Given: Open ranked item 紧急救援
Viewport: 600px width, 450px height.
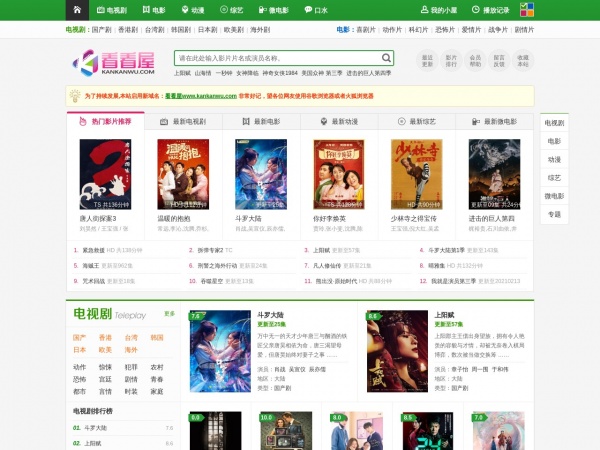Looking at the screenshot, I should [93, 250].
